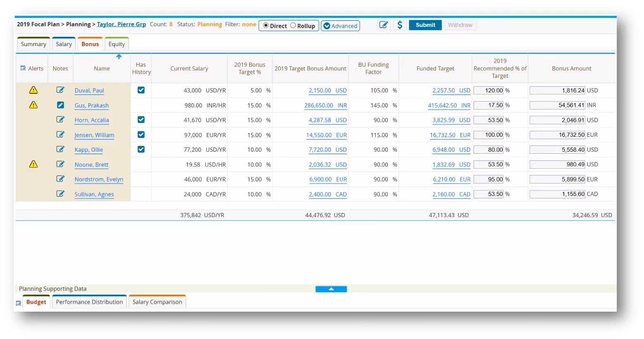The height and width of the screenshot is (339, 644).
Task: Open the Performance Distribution tab
Action: click(x=89, y=302)
